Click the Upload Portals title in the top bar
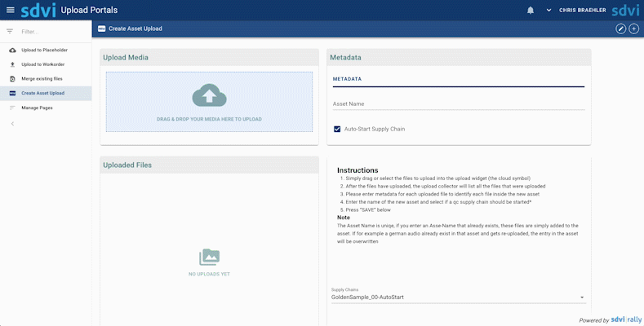The width and height of the screenshot is (644, 326). click(x=89, y=11)
